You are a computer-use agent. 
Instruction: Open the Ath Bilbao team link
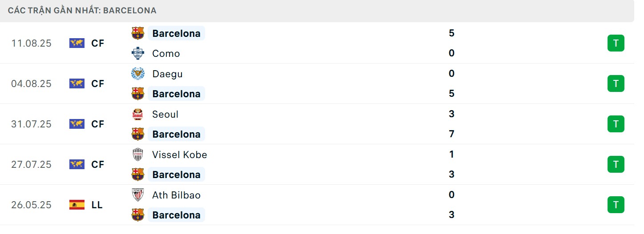[x=177, y=195]
